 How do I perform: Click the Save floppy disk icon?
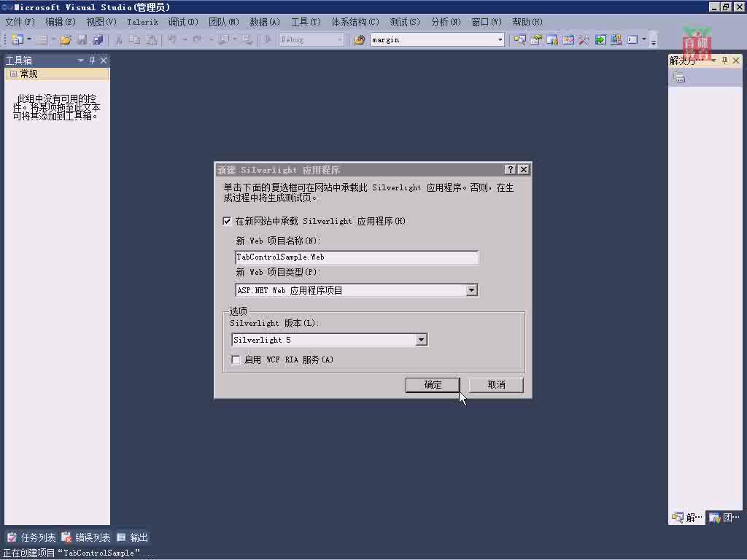pyautogui.click(x=82, y=40)
